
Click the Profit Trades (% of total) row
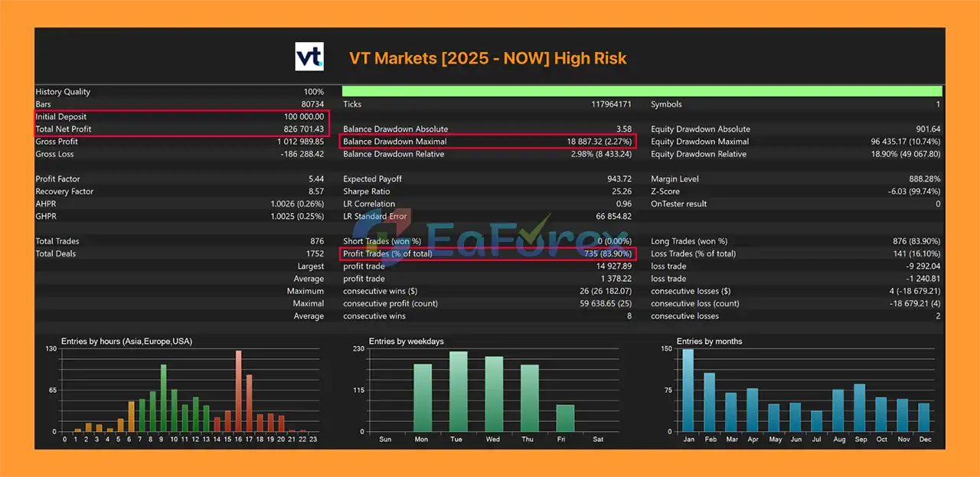[488, 253]
